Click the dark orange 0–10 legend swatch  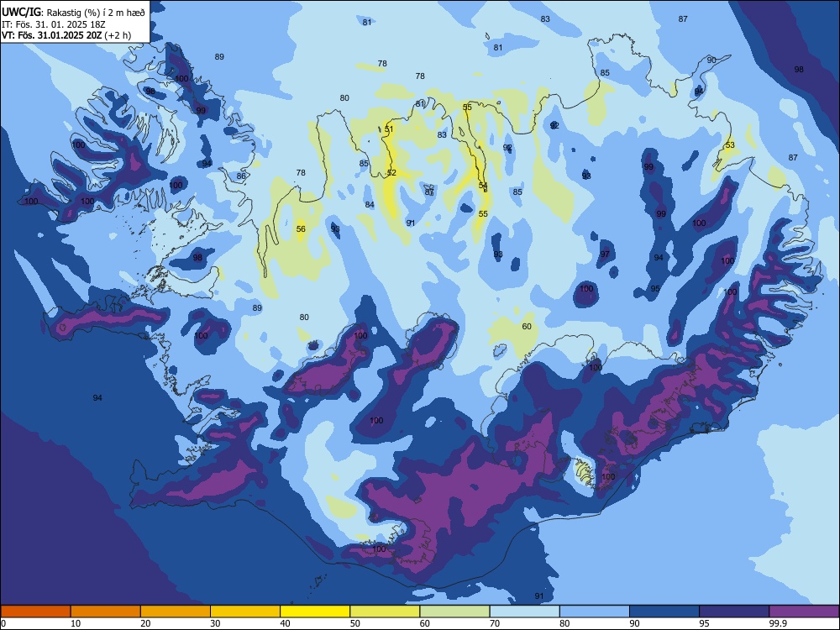(x=36, y=612)
